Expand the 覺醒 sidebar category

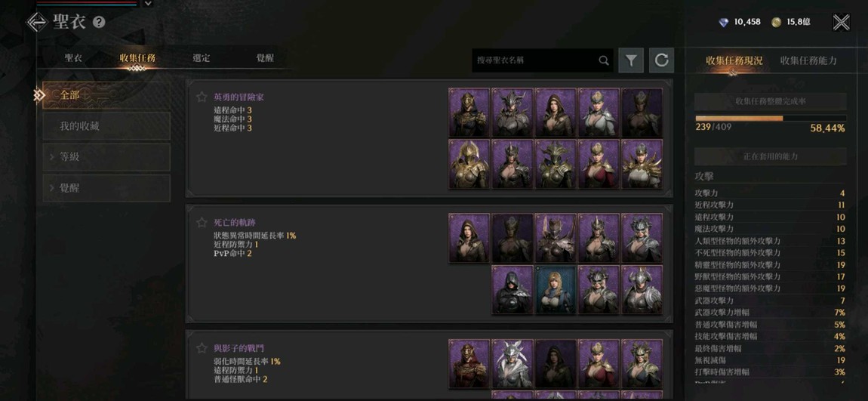(106, 188)
